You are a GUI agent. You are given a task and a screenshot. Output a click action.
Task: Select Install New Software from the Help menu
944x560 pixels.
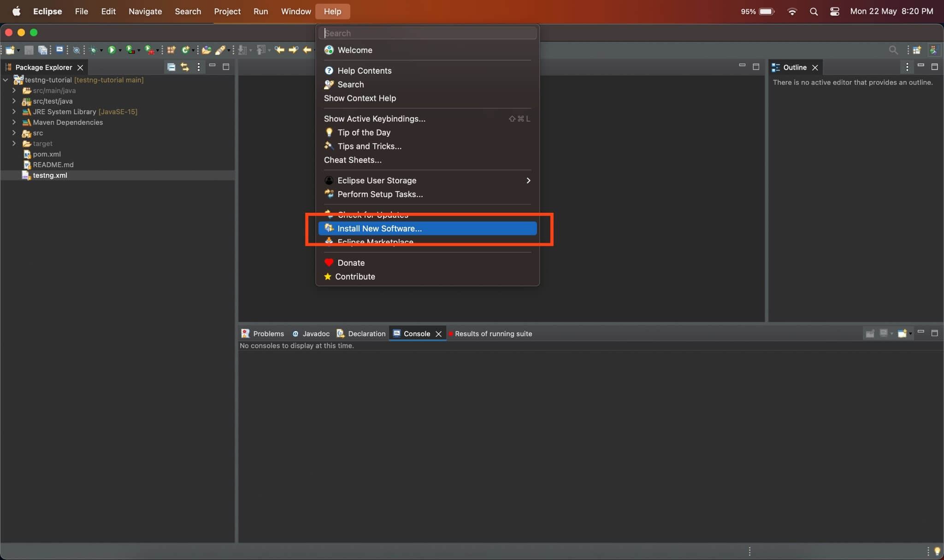coord(379,228)
